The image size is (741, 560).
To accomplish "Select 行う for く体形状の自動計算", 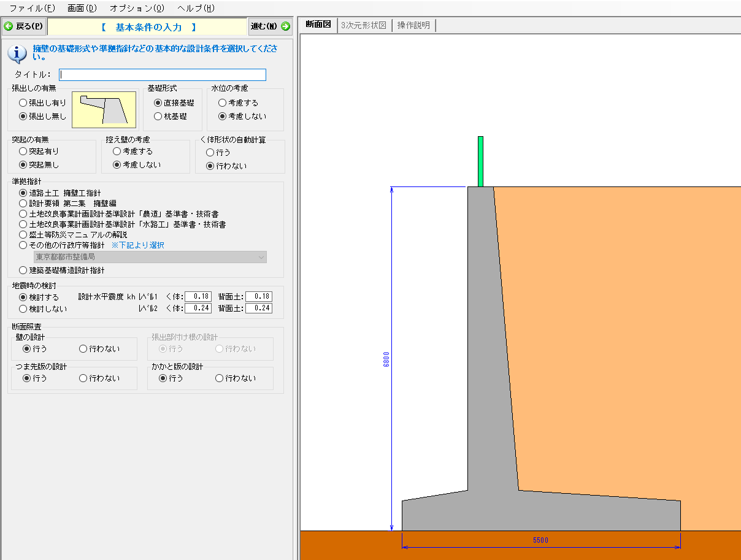I will point(218,152).
